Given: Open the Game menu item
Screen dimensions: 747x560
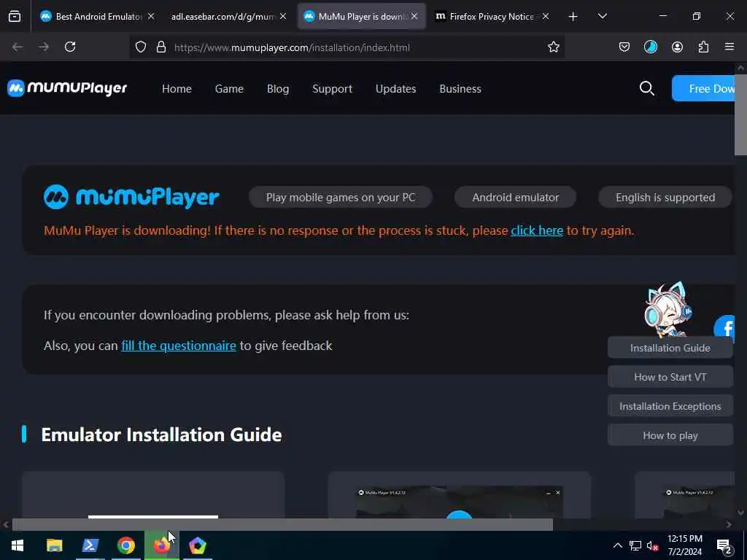Looking at the screenshot, I should coord(229,89).
